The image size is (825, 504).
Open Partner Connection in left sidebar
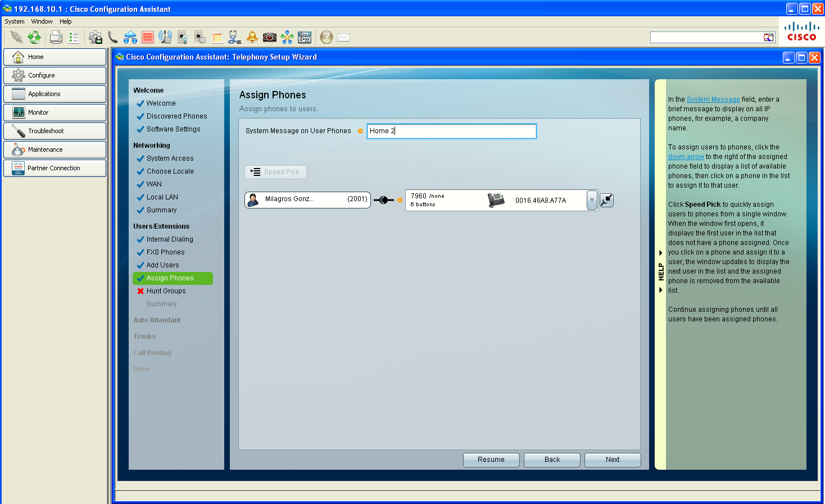(55, 168)
